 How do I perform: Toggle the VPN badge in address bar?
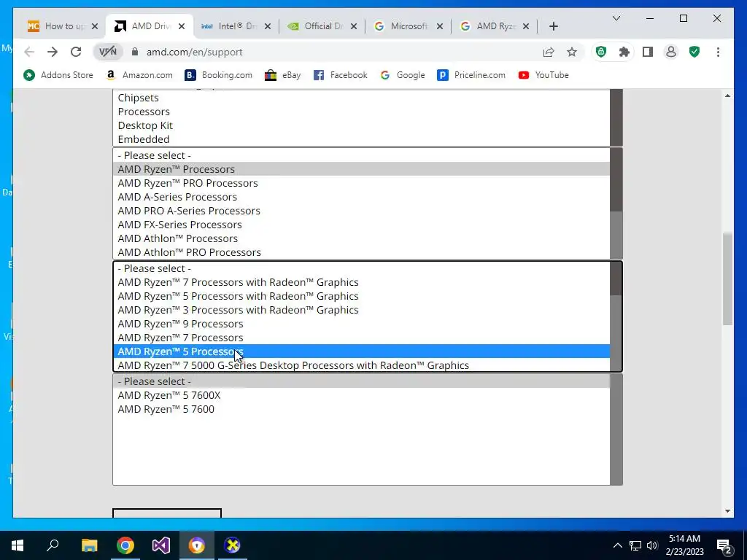click(x=108, y=52)
